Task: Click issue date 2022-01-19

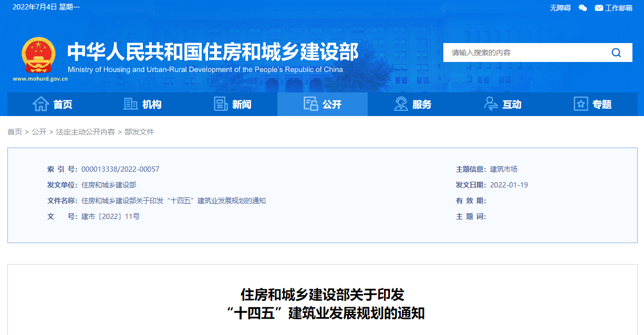Action: 509,185
